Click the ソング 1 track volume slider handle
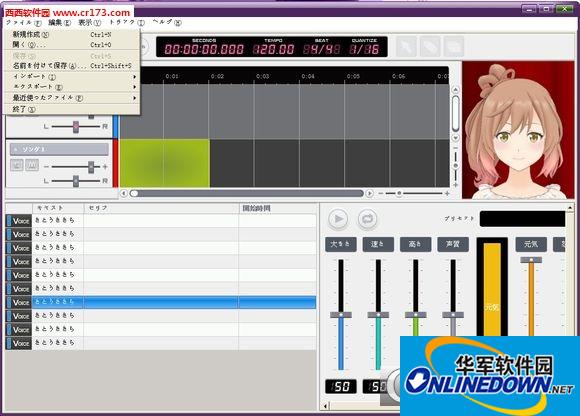Viewport: 580px width, 416px height. click(x=91, y=167)
